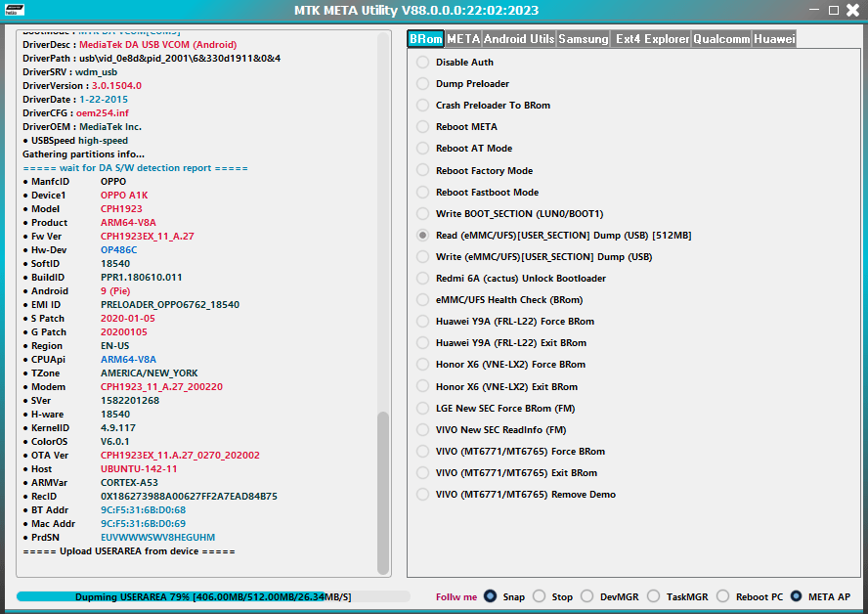The image size is (868, 614).
Task: Switch to the META tab
Action: point(462,39)
